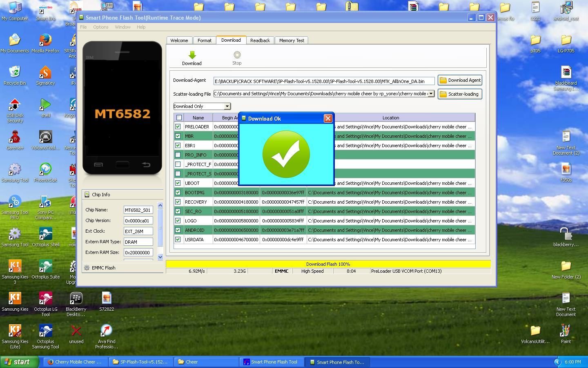Open SP-Flash-Tool-v5.152 taskbar folder

[141, 362]
